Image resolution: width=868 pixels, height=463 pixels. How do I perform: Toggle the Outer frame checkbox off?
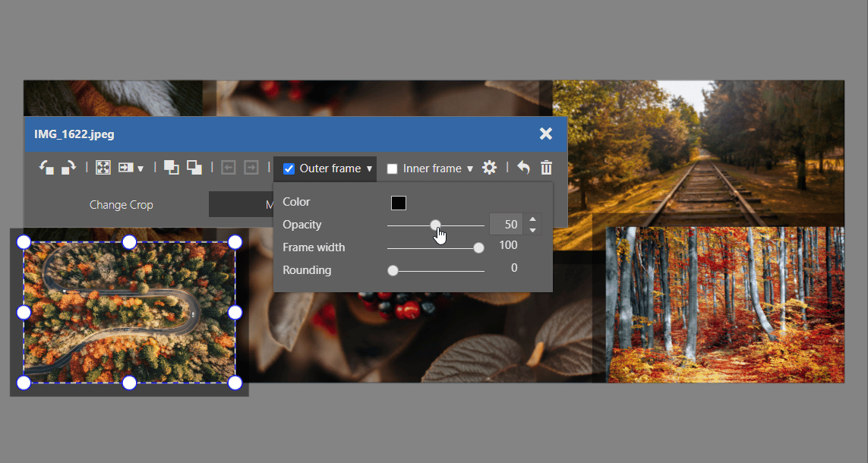pos(288,168)
